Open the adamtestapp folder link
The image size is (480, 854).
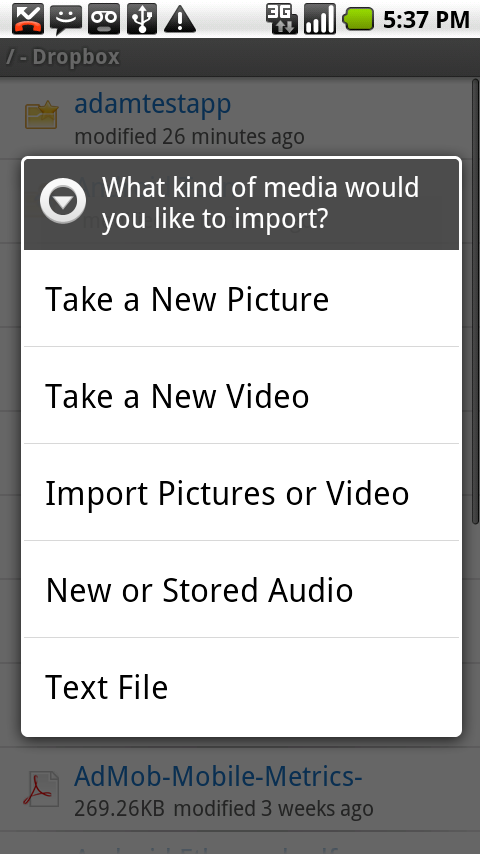click(153, 104)
